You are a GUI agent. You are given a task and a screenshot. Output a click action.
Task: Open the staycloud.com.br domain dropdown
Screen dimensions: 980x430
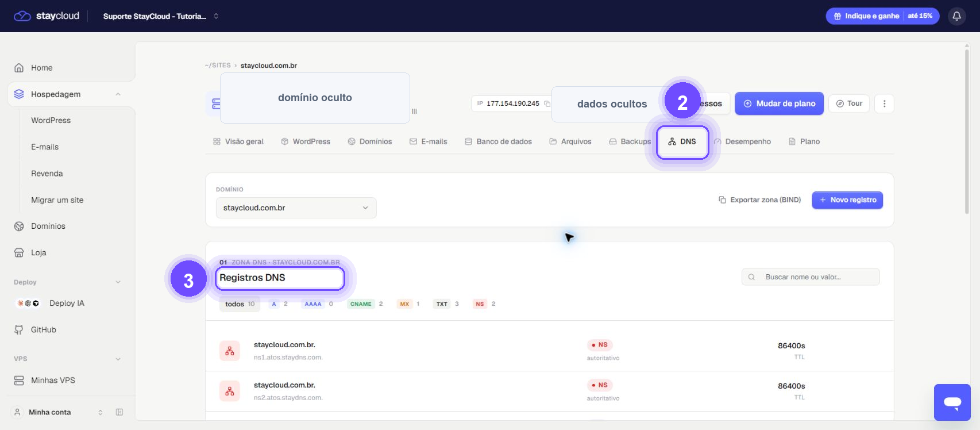pyautogui.click(x=296, y=208)
